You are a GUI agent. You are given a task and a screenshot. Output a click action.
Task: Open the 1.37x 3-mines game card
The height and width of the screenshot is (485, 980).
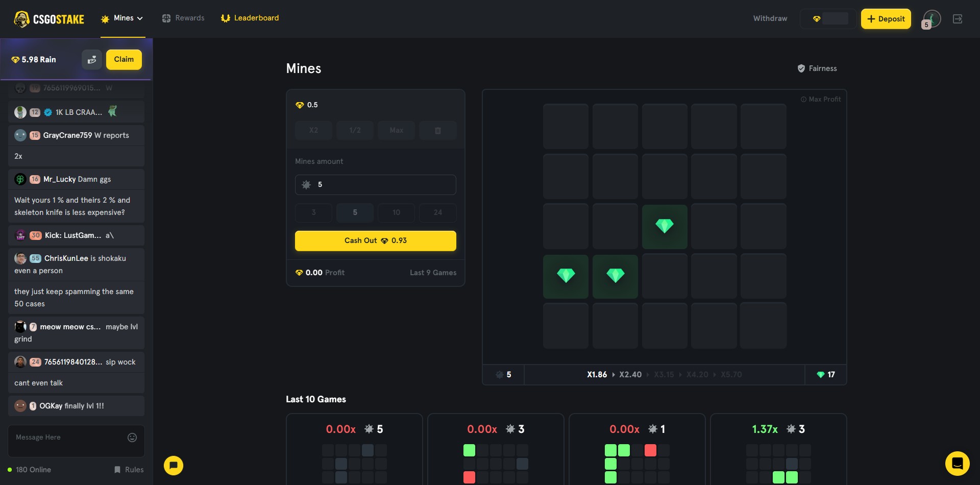click(778, 449)
